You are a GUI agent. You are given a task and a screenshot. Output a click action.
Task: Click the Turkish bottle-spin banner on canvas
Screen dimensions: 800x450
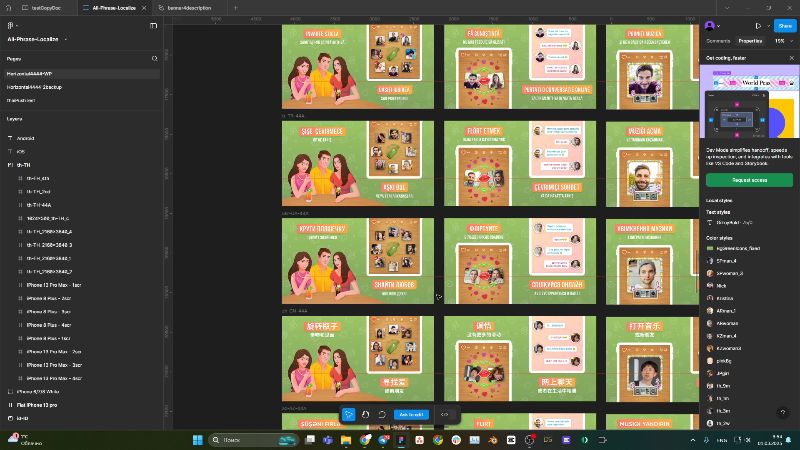pyautogui.click(x=358, y=163)
